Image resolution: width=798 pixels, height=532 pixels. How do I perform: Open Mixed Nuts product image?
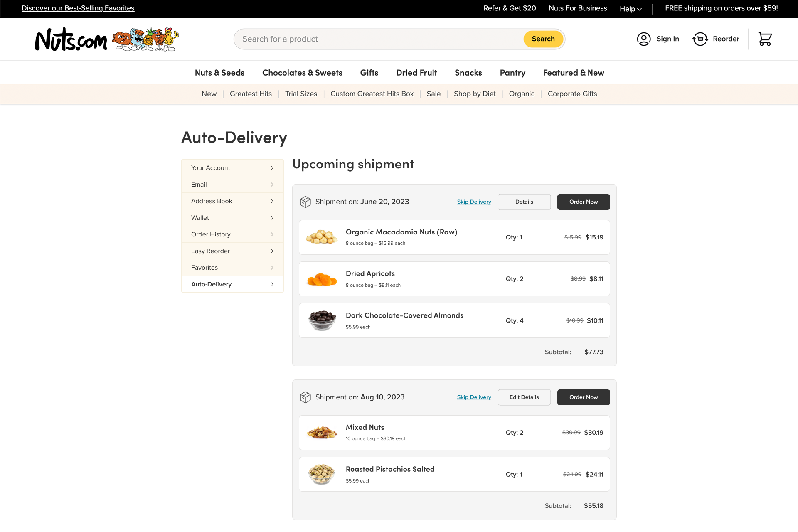tap(322, 433)
